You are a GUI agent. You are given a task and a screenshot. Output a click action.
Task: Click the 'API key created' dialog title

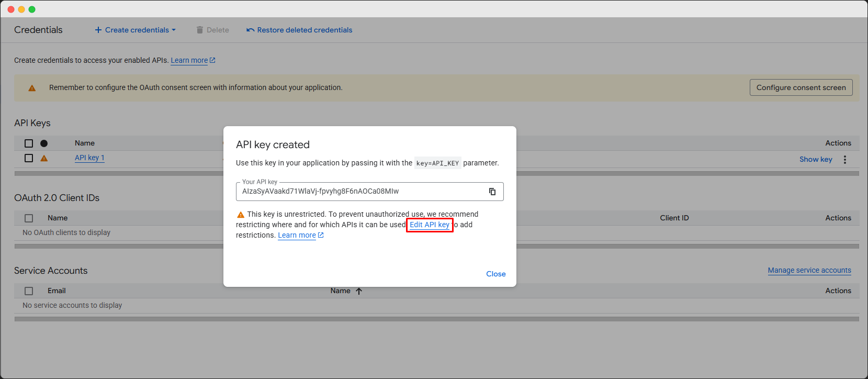273,144
